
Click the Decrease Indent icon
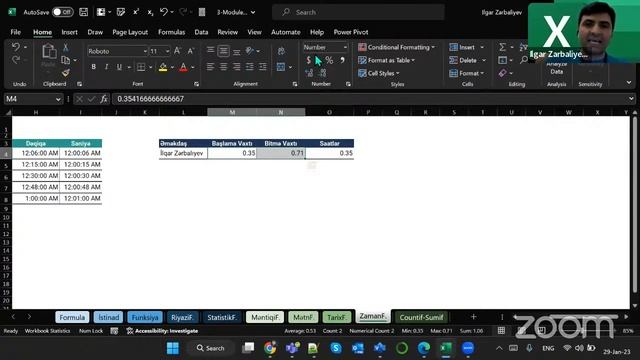point(249,67)
